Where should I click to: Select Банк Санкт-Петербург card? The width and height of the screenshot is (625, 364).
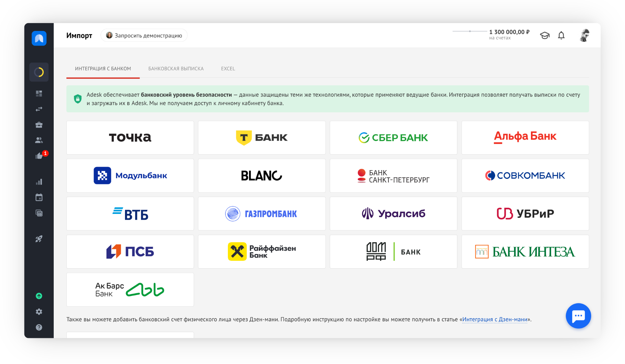point(394,175)
